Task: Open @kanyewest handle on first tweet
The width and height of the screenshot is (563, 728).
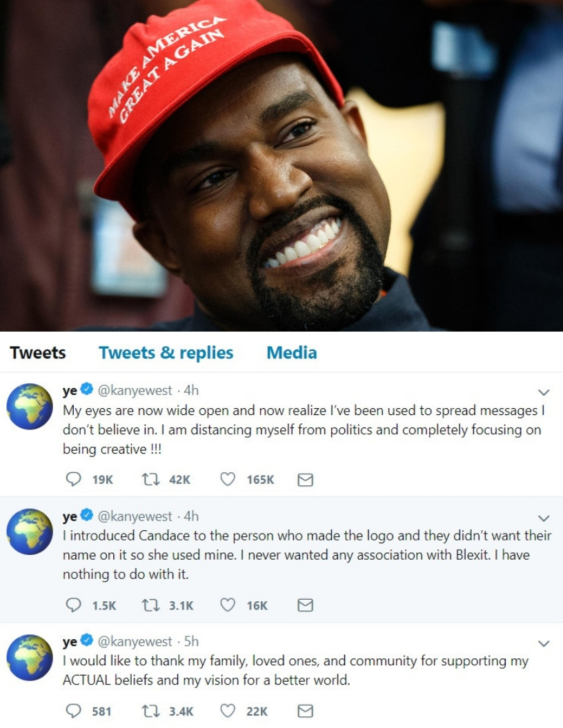Action: (x=135, y=390)
